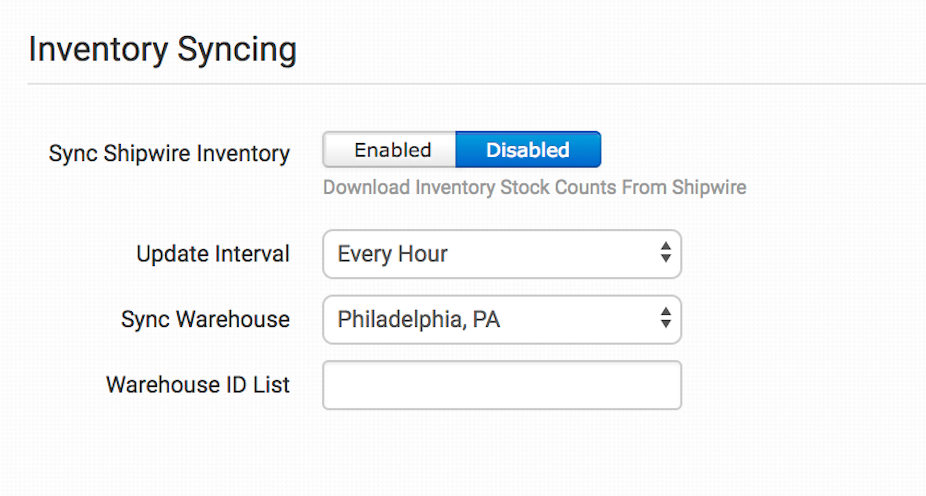Open the Sync Warehouse dropdown
The height and width of the screenshot is (496, 926).
pyautogui.click(x=500, y=320)
